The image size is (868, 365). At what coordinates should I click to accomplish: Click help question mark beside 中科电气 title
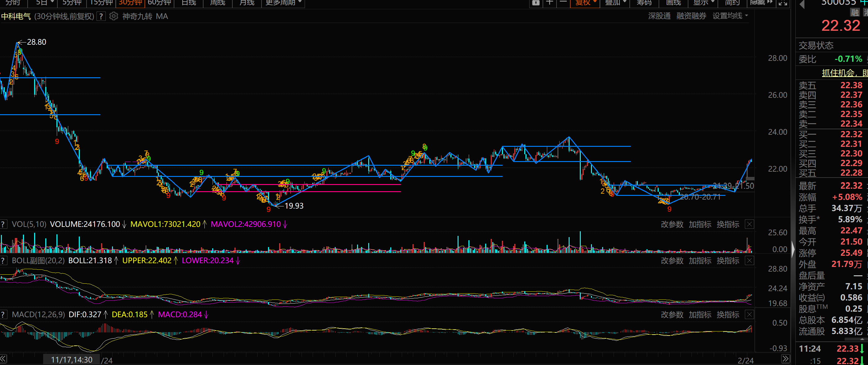coord(101,16)
